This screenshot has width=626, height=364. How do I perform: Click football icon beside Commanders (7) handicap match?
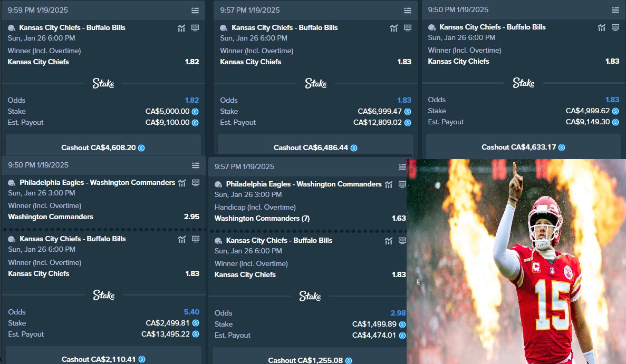coord(218,184)
